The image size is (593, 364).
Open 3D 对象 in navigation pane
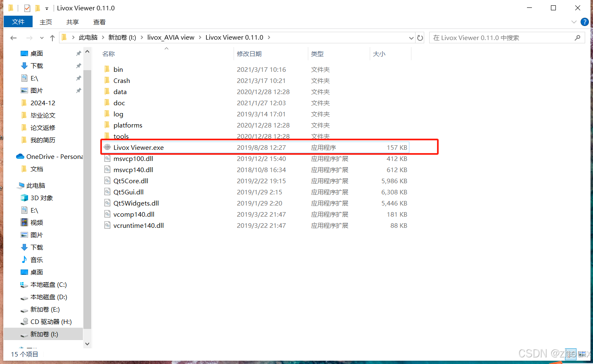37,198
